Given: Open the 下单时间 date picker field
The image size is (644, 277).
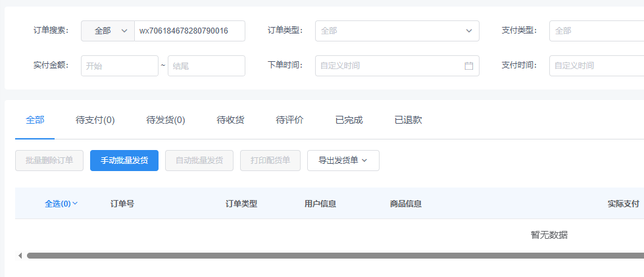Looking at the screenshot, I should tap(397, 66).
